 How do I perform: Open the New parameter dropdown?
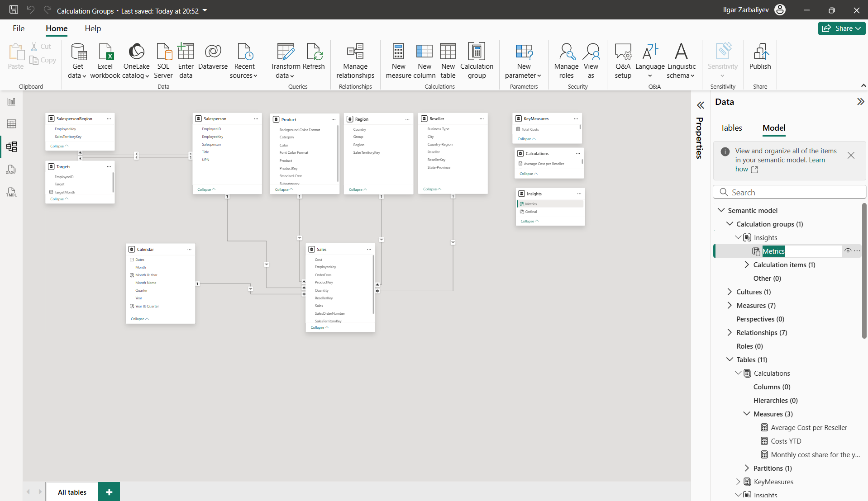click(524, 61)
